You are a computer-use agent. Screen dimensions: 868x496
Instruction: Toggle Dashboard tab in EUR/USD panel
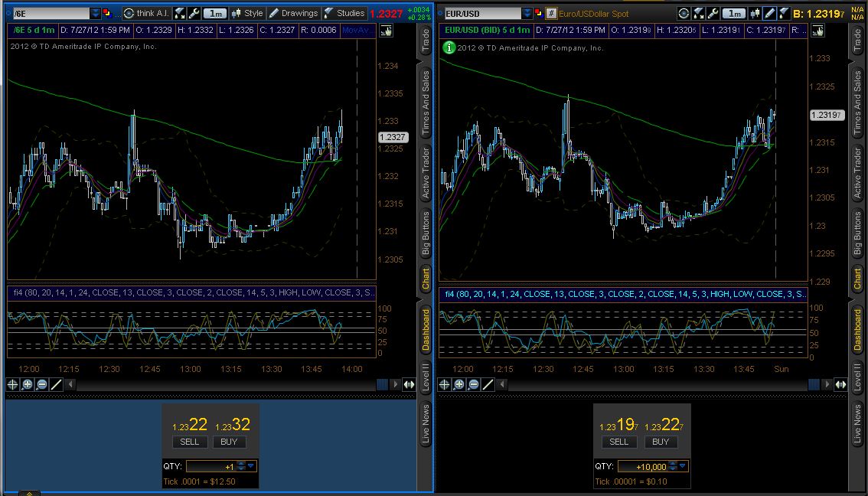pos(857,329)
